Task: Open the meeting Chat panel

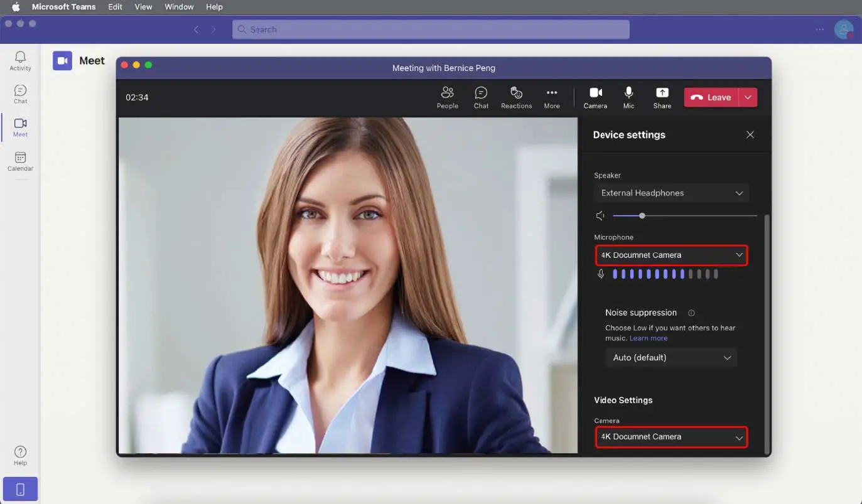Action: click(481, 97)
